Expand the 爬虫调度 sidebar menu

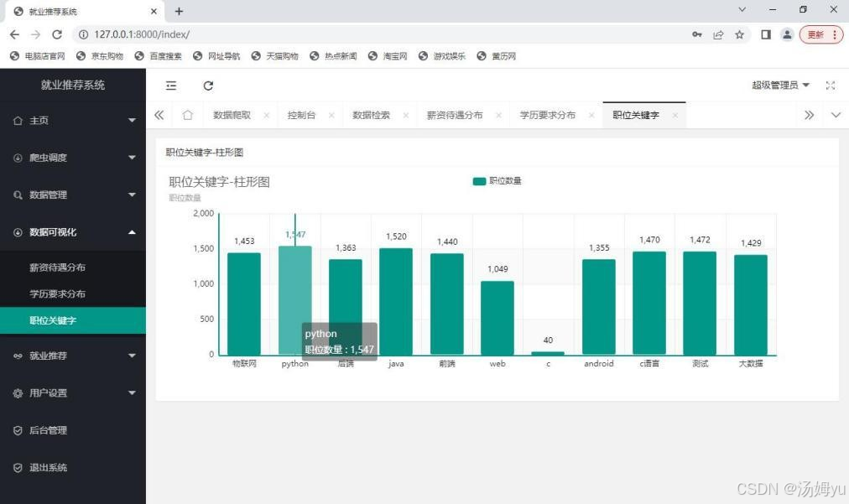[73, 158]
